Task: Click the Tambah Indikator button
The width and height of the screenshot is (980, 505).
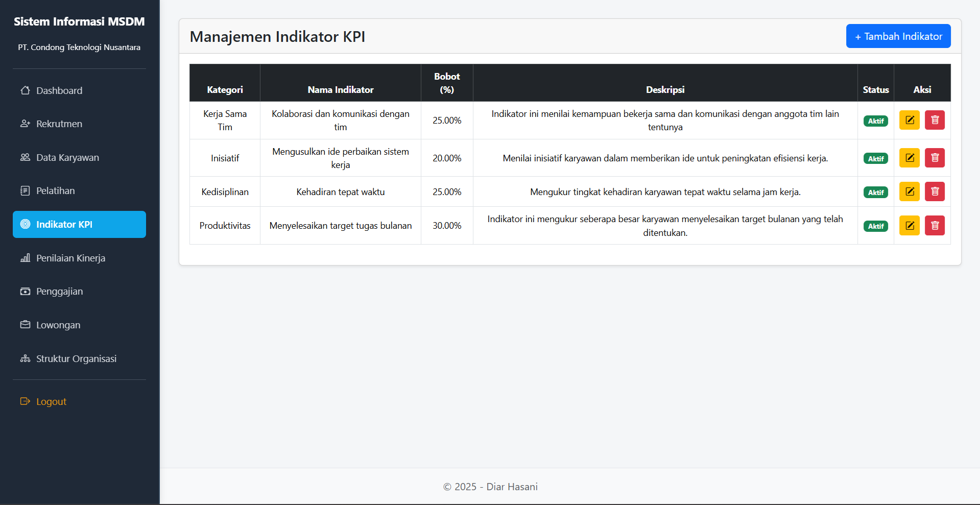Action: [898, 36]
